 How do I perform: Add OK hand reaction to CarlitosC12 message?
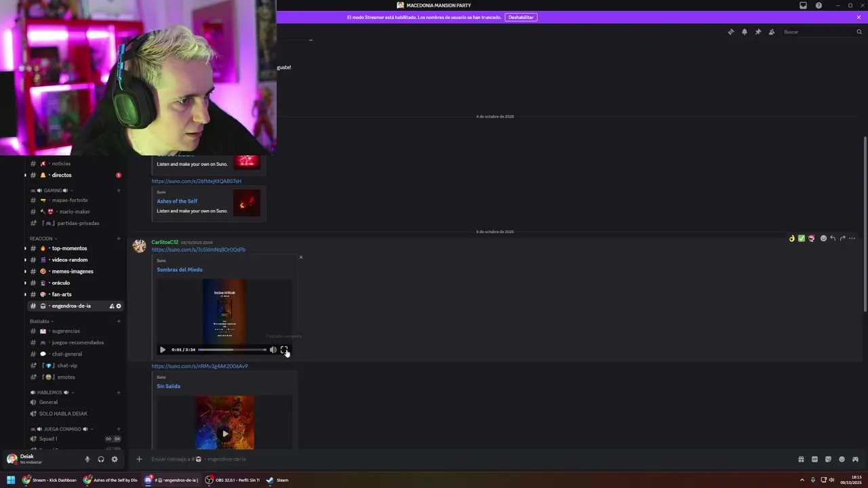[791, 239]
